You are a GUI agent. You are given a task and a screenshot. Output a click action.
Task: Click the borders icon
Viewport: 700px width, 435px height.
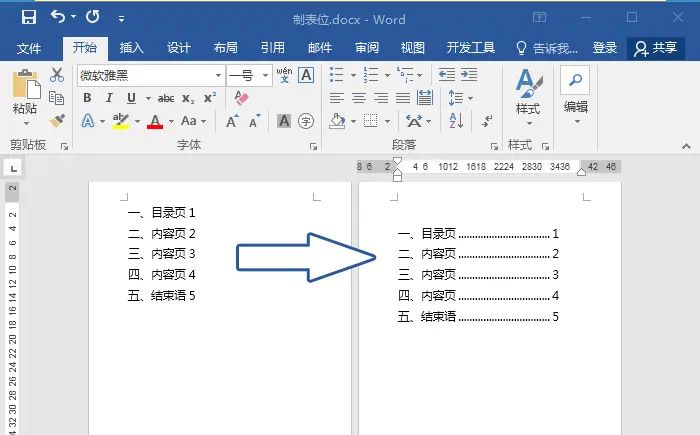[371, 121]
